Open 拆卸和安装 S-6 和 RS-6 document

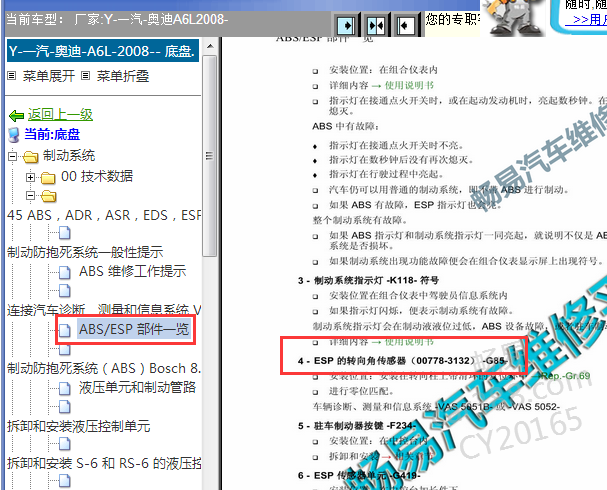pos(104,463)
